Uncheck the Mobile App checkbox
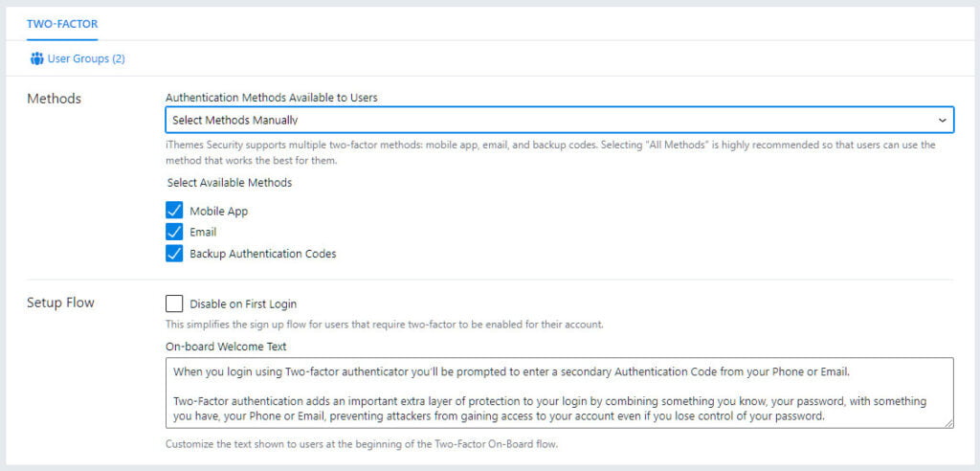This screenshot has width=980, height=471. coord(174,211)
